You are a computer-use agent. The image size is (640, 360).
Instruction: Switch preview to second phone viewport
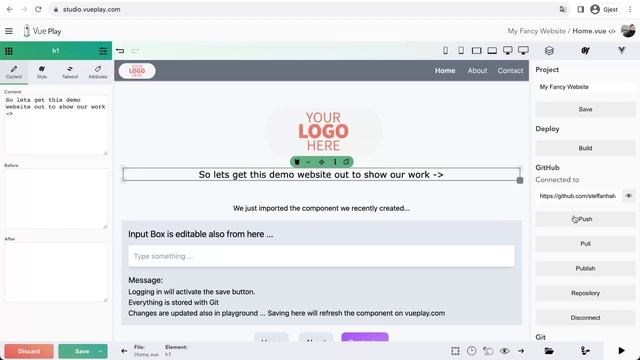(x=461, y=51)
